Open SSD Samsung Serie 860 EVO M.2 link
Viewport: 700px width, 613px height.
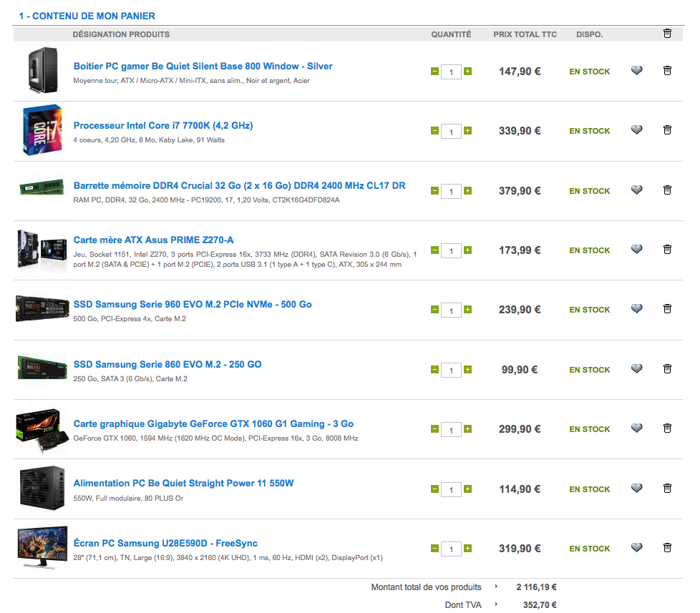click(167, 365)
